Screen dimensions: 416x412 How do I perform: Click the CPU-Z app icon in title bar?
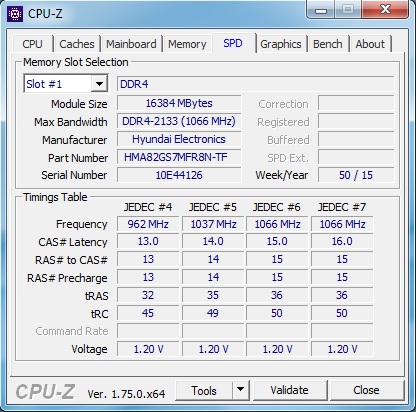point(15,14)
